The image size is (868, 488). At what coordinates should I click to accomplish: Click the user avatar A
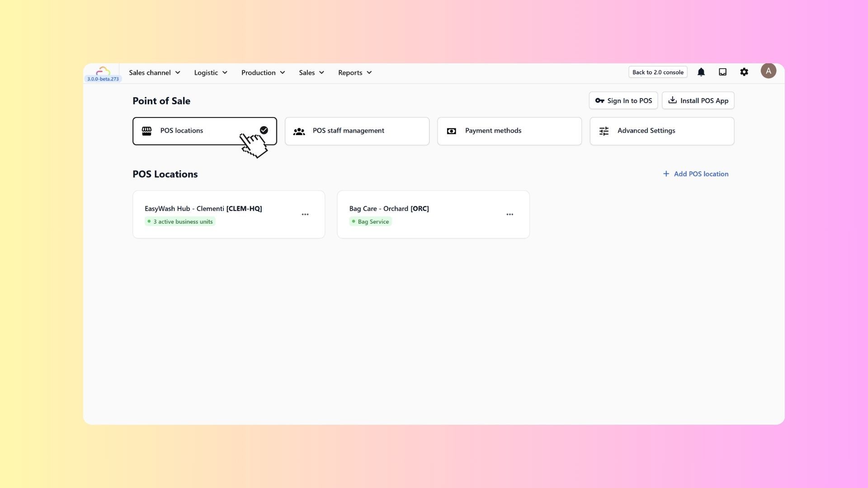click(768, 71)
